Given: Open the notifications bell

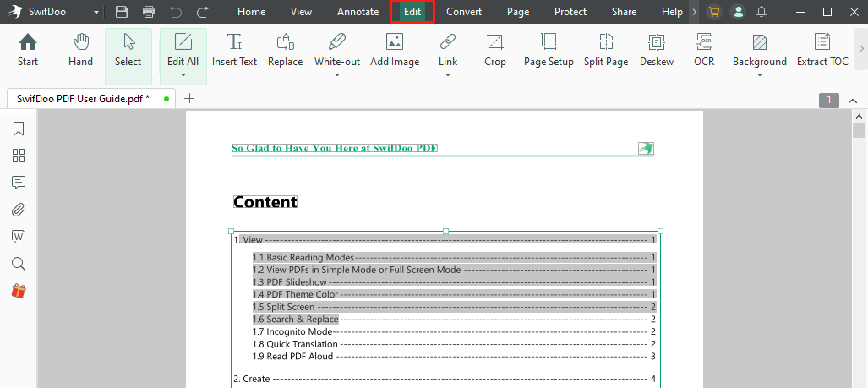Looking at the screenshot, I should point(762,12).
